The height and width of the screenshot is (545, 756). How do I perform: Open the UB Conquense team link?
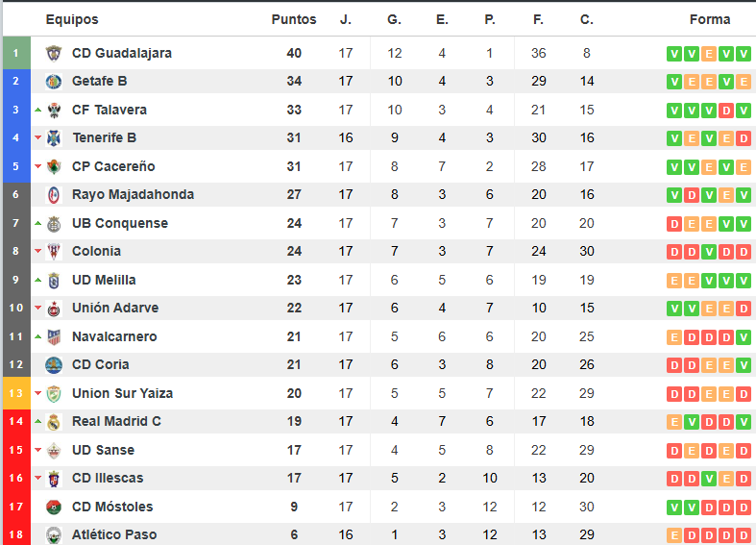point(119,223)
